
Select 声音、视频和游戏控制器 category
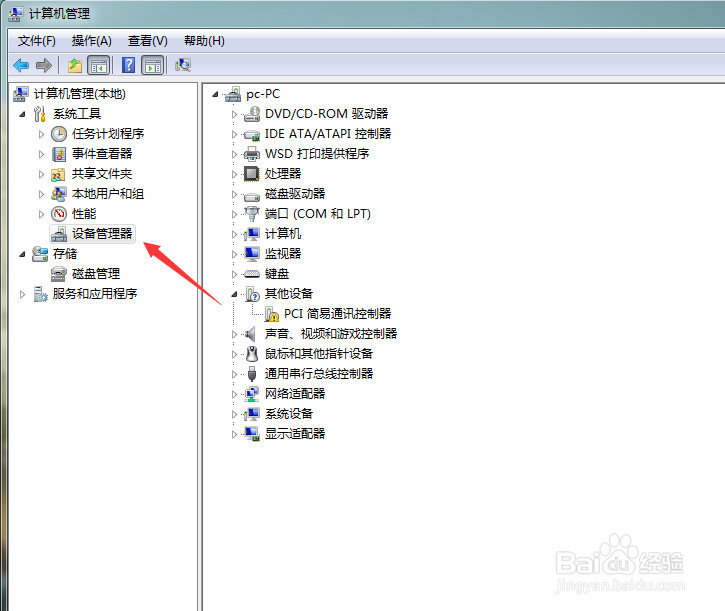pyautogui.click(x=331, y=334)
